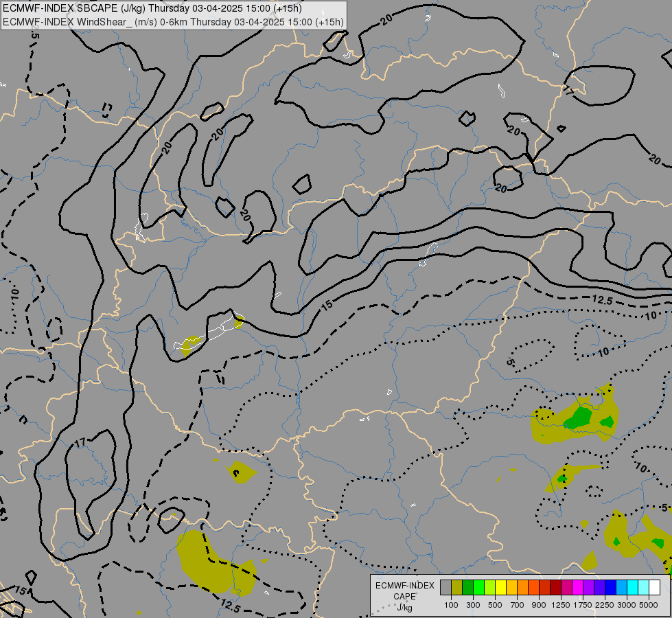672x618 pixels.
Task: Click the CAPE label in the legend box
Action: (404, 597)
